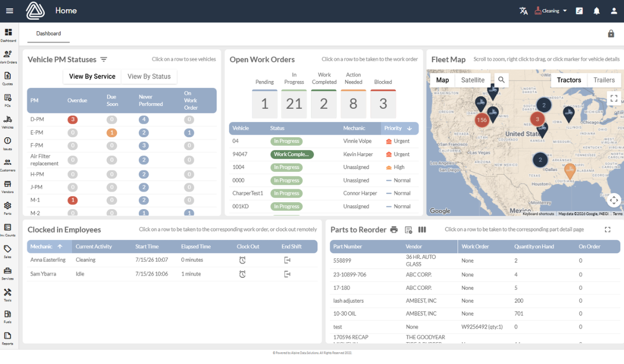Open Inv. Counts in the sidebar
This screenshot has width=624, height=364.
(x=8, y=230)
